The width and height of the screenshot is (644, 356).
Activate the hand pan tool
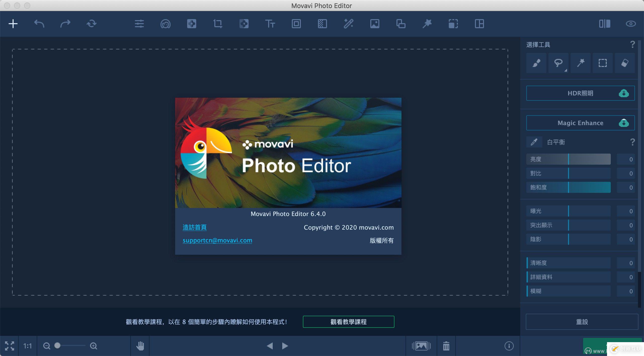pyautogui.click(x=140, y=346)
